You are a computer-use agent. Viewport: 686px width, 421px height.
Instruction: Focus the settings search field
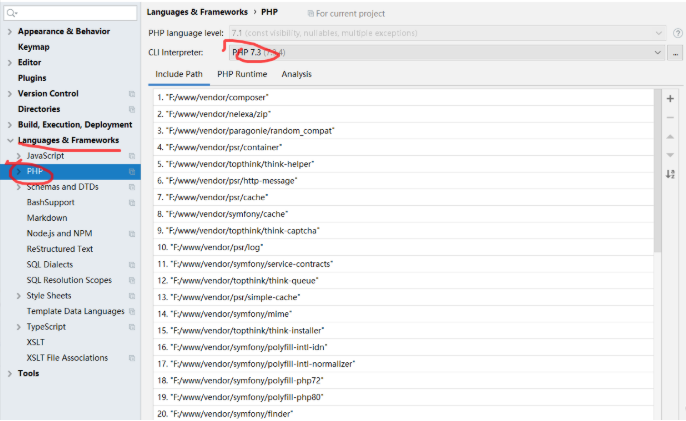(70, 13)
